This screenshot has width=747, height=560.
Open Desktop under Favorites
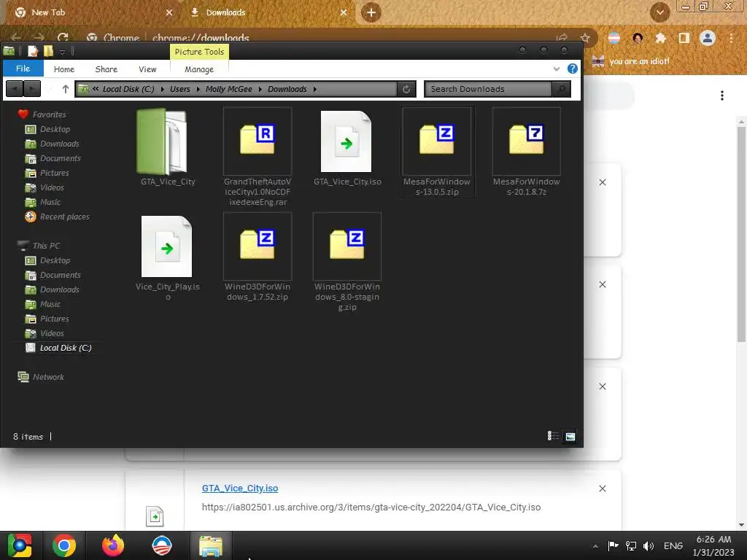click(x=47, y=129)
